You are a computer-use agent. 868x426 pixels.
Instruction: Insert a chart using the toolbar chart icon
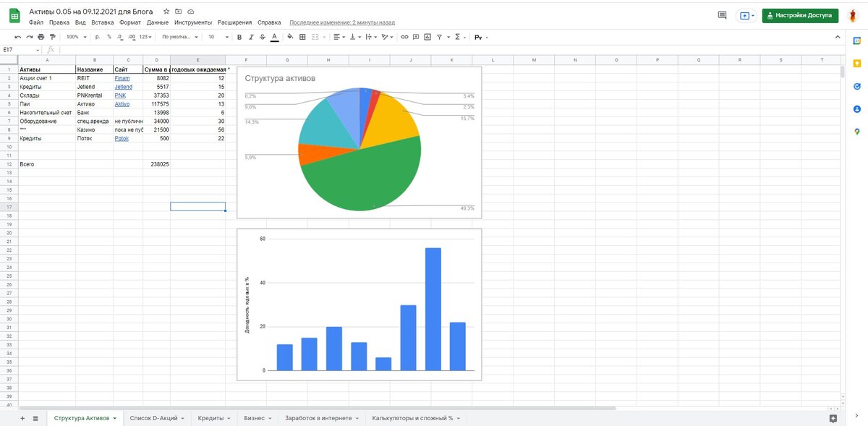pos(427,37)
